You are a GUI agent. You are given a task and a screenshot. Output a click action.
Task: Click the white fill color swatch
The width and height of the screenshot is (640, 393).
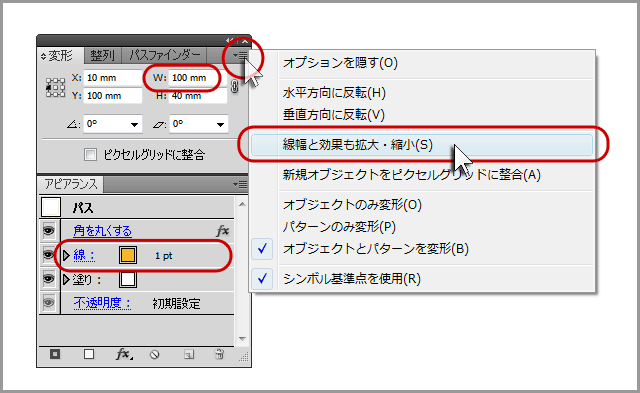[x=128, y=280]
